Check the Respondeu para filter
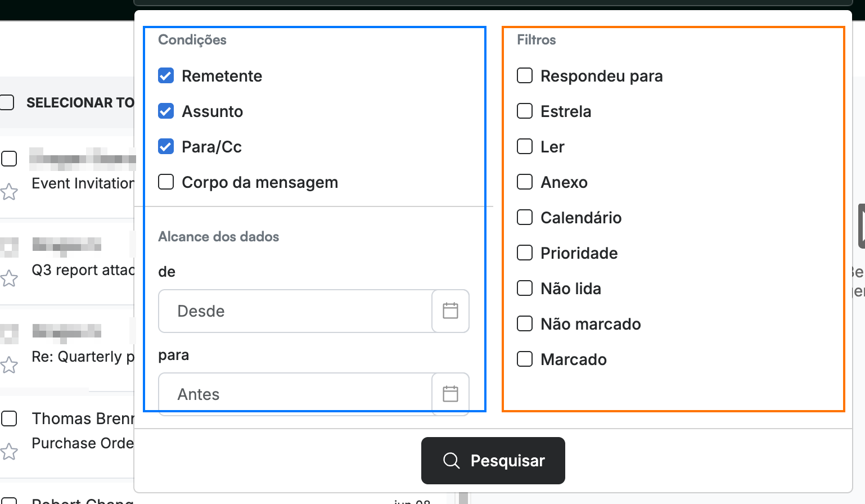This screenshot has height=504, width=865. click(525, 75)
